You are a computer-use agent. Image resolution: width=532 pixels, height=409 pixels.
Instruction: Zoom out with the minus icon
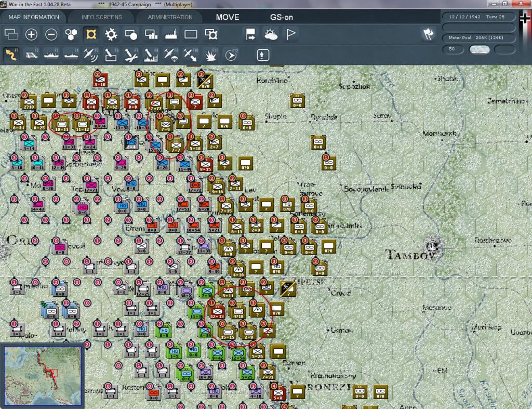pyautogui.click(x=51, y=35)
